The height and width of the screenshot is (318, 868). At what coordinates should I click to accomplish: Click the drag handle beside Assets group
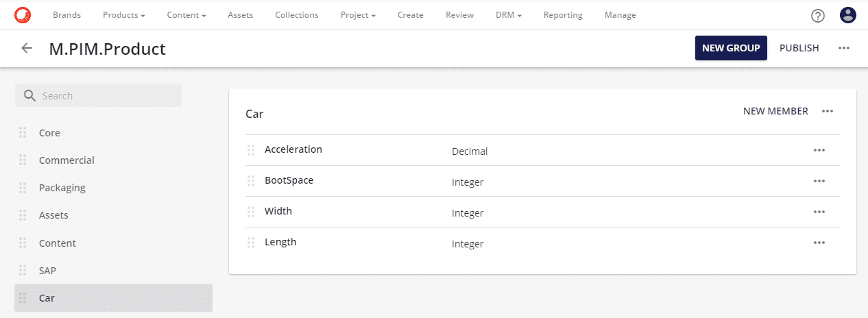pos(23,215)
